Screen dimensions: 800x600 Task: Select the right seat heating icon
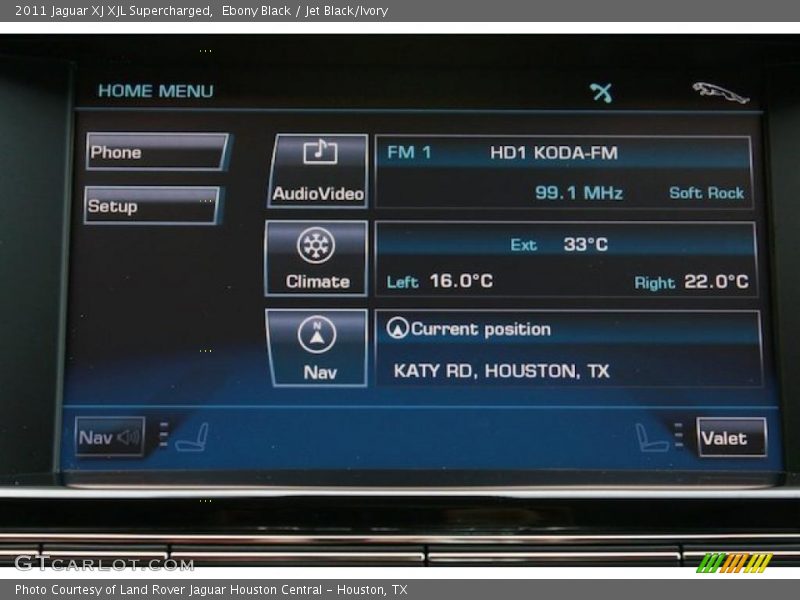(x=651, y=438)
